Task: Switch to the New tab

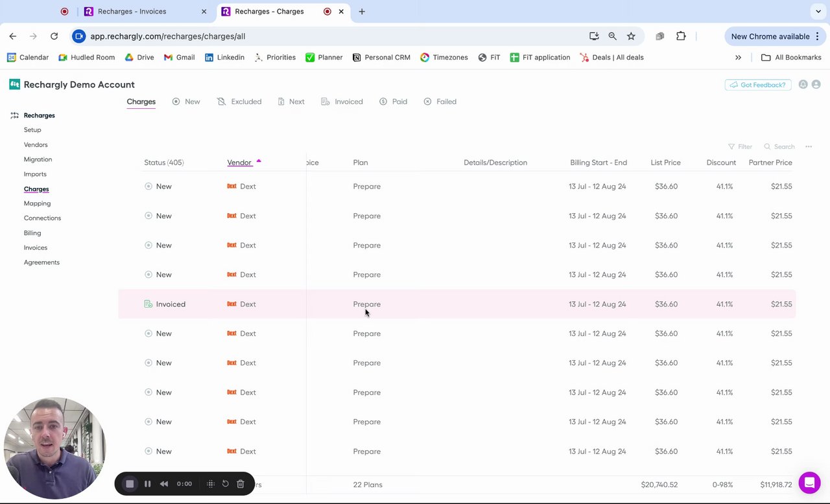Action: [x=186, y=102]
